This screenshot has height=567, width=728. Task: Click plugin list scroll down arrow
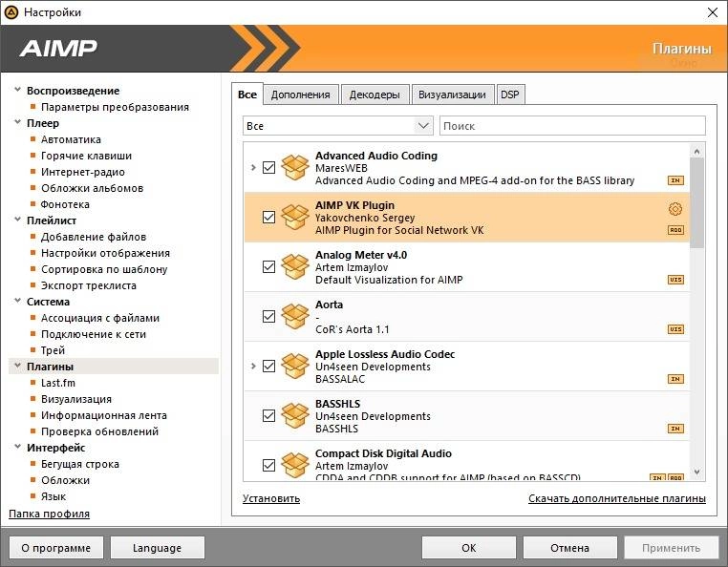pyautogui.click(x=696, y=472)
